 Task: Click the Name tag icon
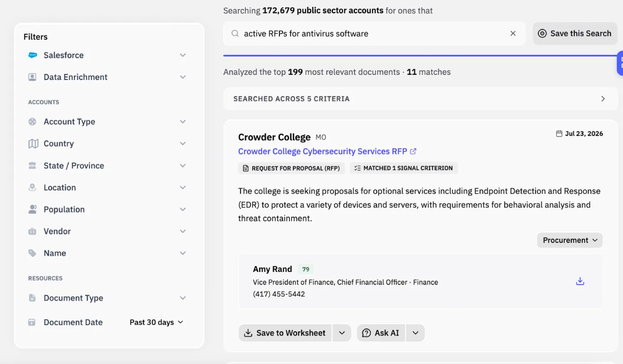(32, 253)
